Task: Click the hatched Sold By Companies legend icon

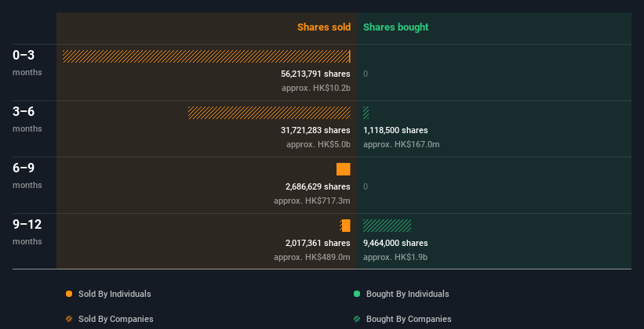Action: pyautogui.click(x=69, y=319)
